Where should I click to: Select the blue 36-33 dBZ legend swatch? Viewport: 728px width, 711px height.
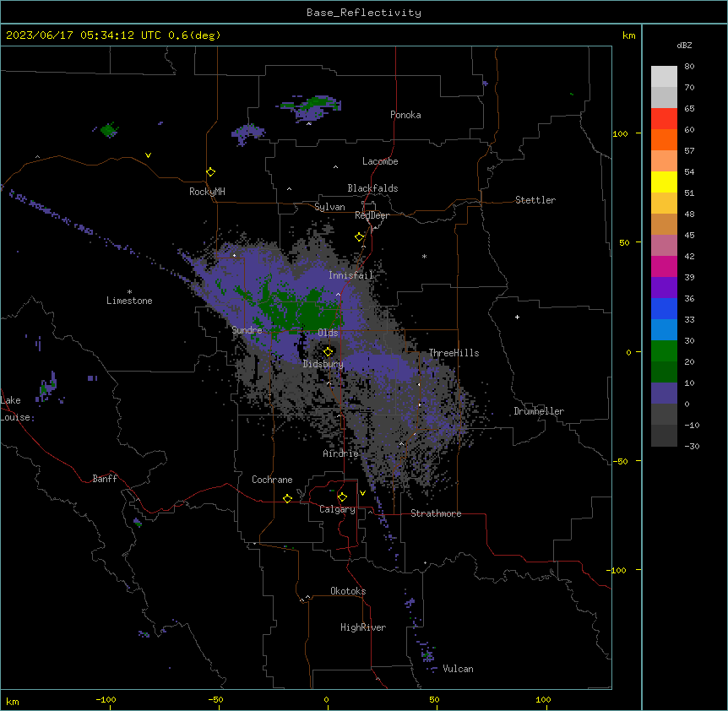(664, 308)
